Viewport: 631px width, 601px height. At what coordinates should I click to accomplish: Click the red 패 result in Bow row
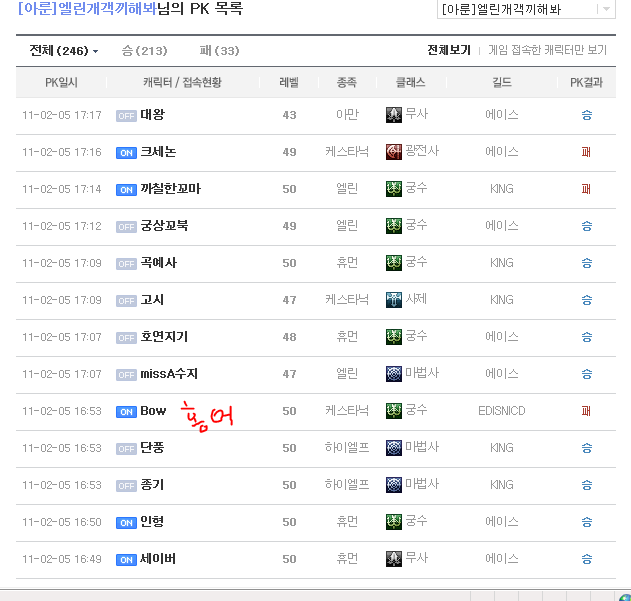click(x=586, y=411)
